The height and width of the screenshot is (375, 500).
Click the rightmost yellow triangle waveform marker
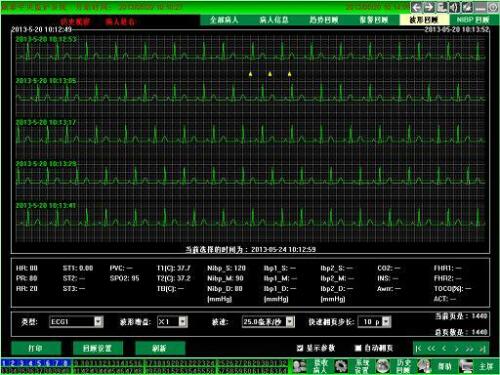(x=289, y=74)
